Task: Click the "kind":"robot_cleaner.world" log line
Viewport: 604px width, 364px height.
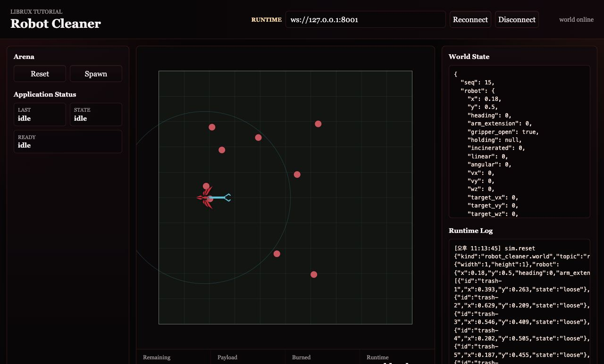Action: pos(522,256)
